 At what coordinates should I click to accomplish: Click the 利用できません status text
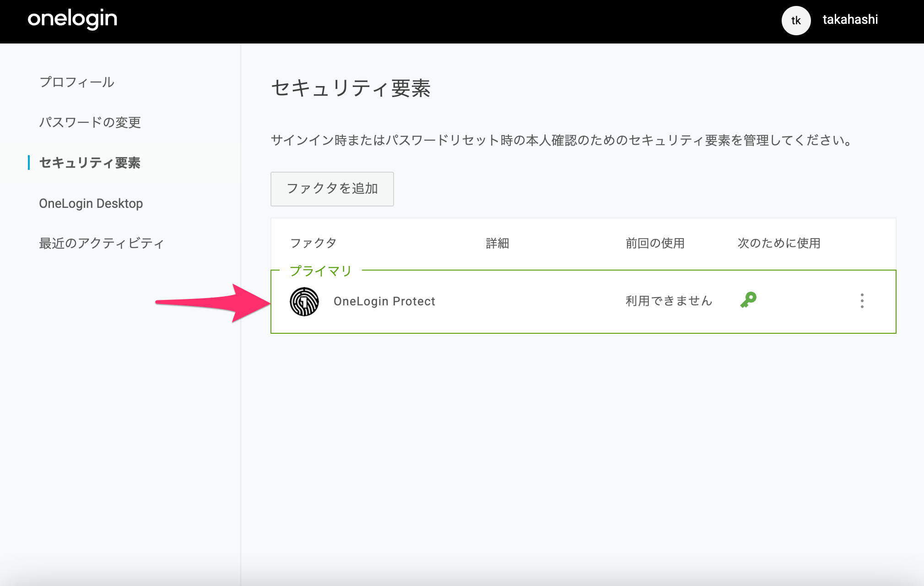(669, 301)
